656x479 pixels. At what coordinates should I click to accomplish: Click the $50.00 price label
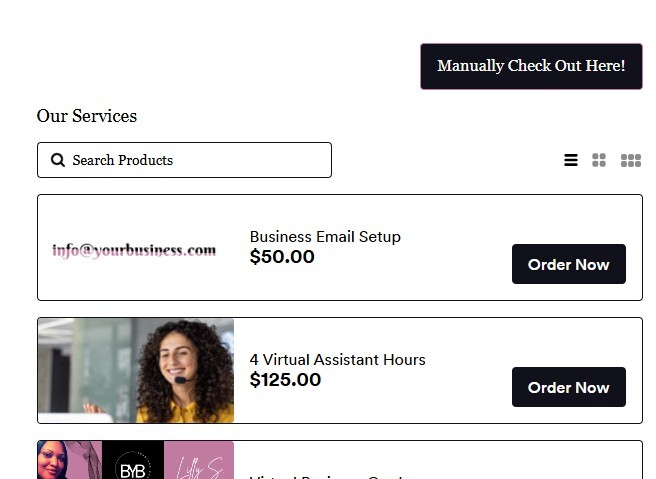coord(282,257)
